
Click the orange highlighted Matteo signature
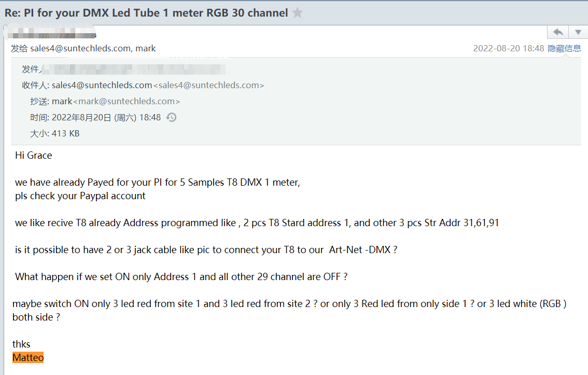[x=28, y=357]
